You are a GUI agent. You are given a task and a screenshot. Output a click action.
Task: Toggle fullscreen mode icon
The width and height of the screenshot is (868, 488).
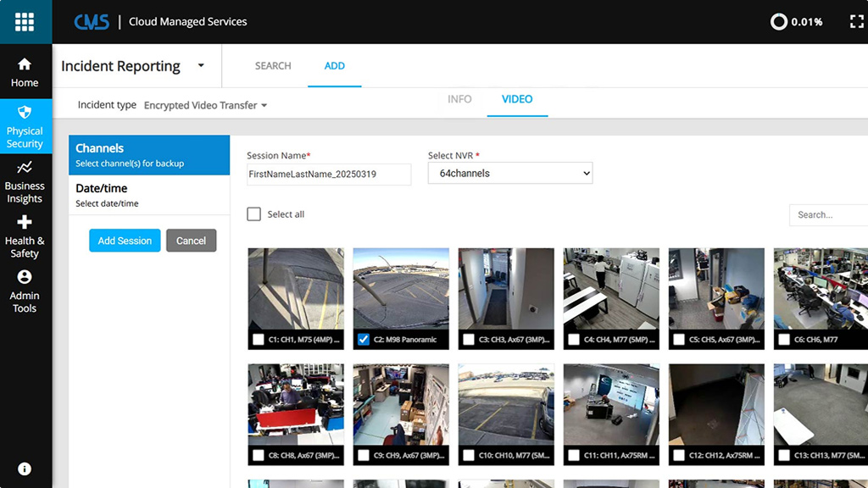point(856,22)
